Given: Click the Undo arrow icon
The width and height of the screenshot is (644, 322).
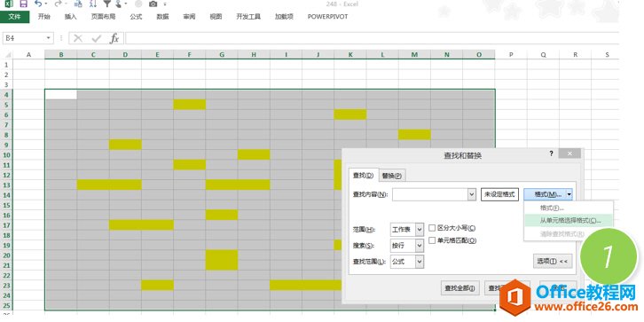Looking at the screenshot, I should click(x=38, y=4).
